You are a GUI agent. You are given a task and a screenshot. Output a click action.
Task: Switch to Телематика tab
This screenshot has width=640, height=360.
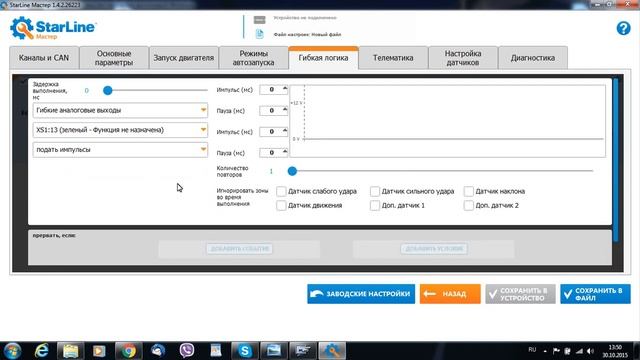(x=393, y=58)
